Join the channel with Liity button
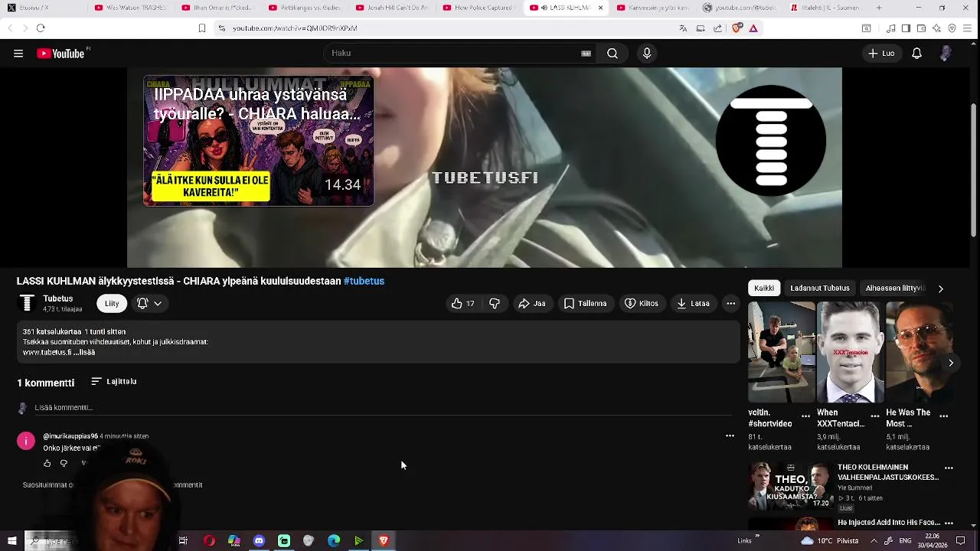980x551 pixels. tap(112, 304)
